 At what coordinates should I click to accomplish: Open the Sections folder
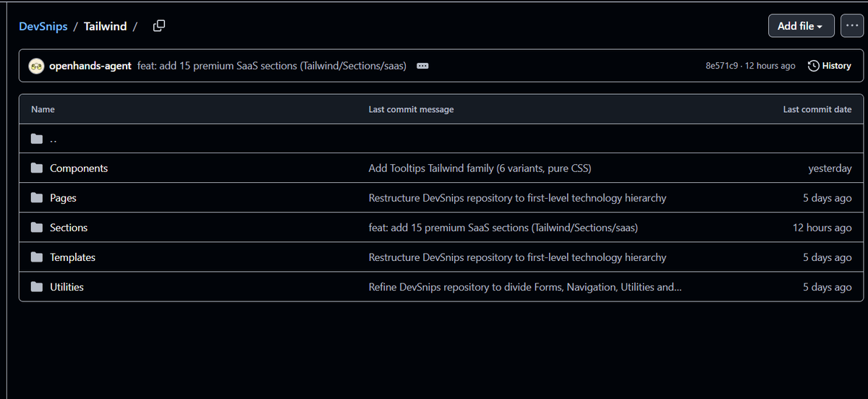click(x=69, y=228)
